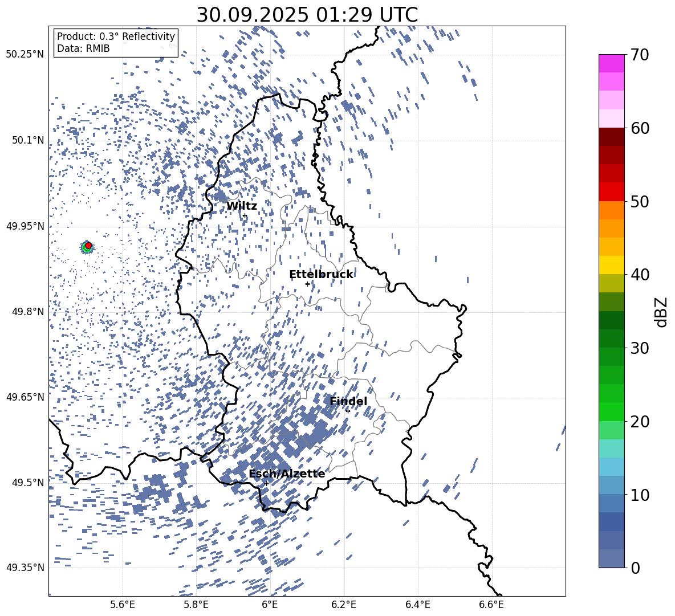Click the red radar site marker dot
This screenshot has width=675, height=616.
pos(88,246)
